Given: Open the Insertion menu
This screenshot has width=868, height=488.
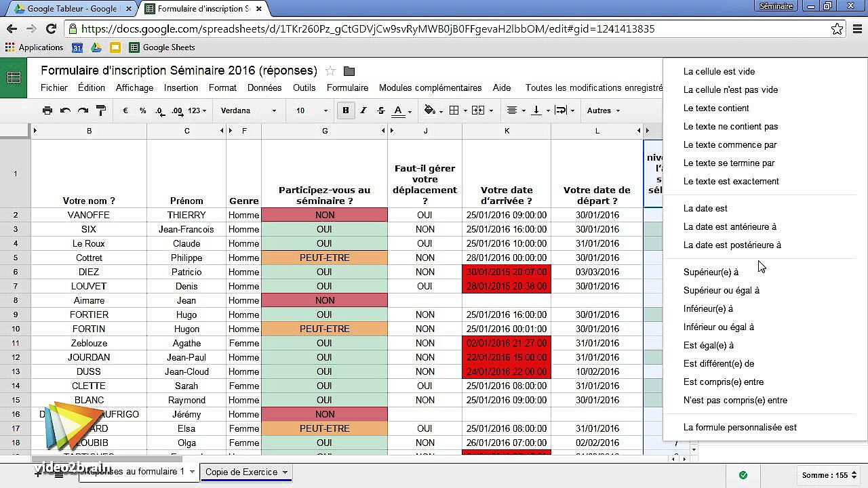Looking at the screenshot, I should pos(181,87).
